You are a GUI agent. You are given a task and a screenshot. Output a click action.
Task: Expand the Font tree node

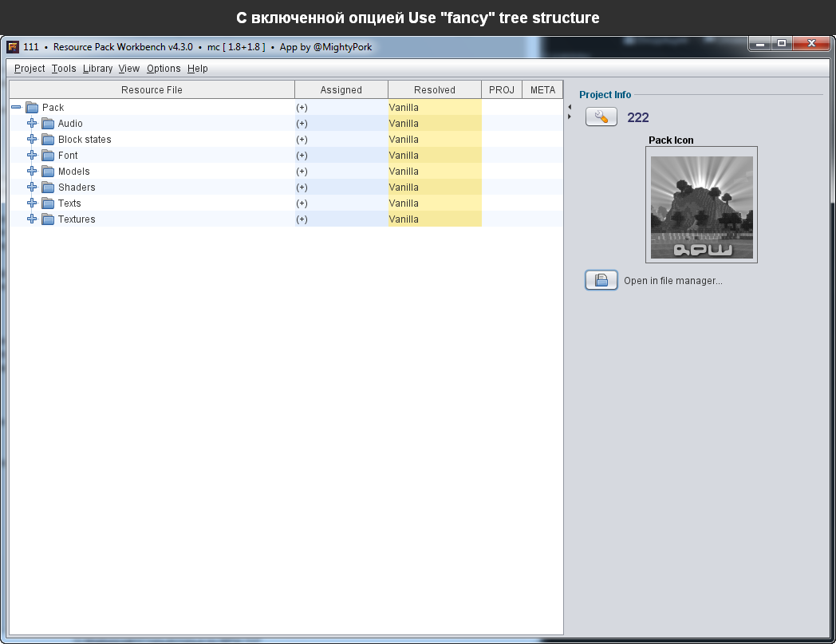click(32, 156)
